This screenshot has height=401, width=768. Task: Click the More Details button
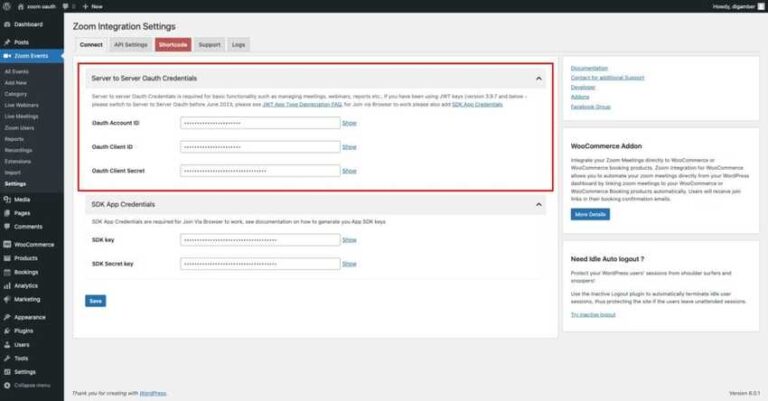coord(590,214)
